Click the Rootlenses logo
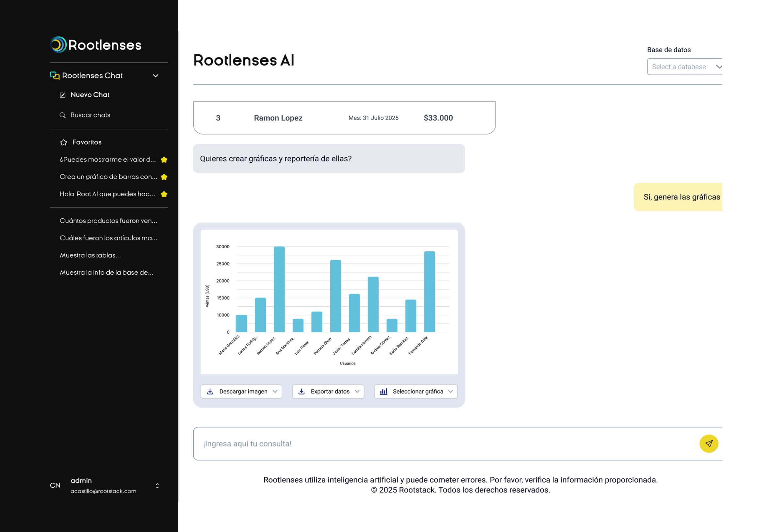Screen dimensions: 766x532 pyautogui.click(x=95, y=44)
